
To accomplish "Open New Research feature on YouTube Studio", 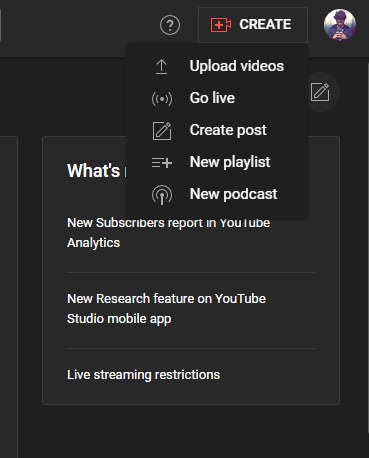I will click(x=166, y=309).
